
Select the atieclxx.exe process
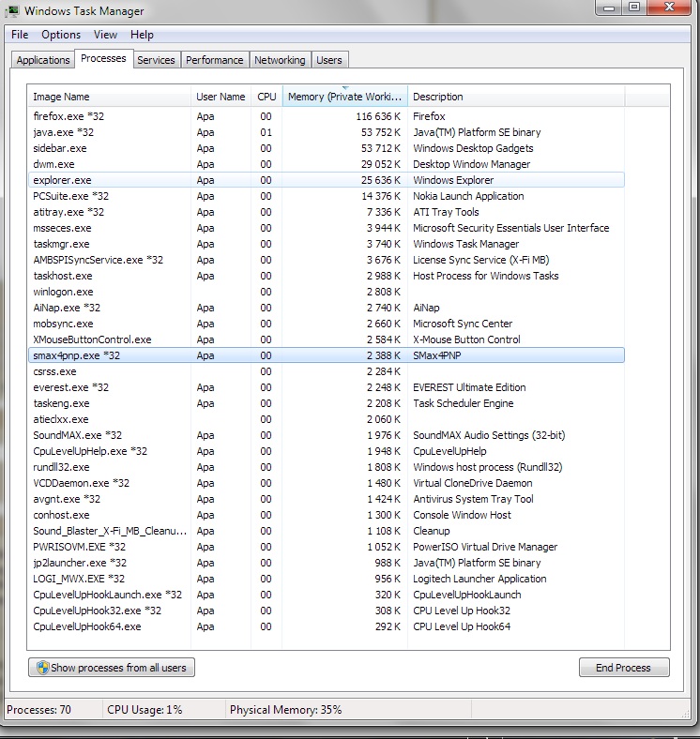(327, 419)
